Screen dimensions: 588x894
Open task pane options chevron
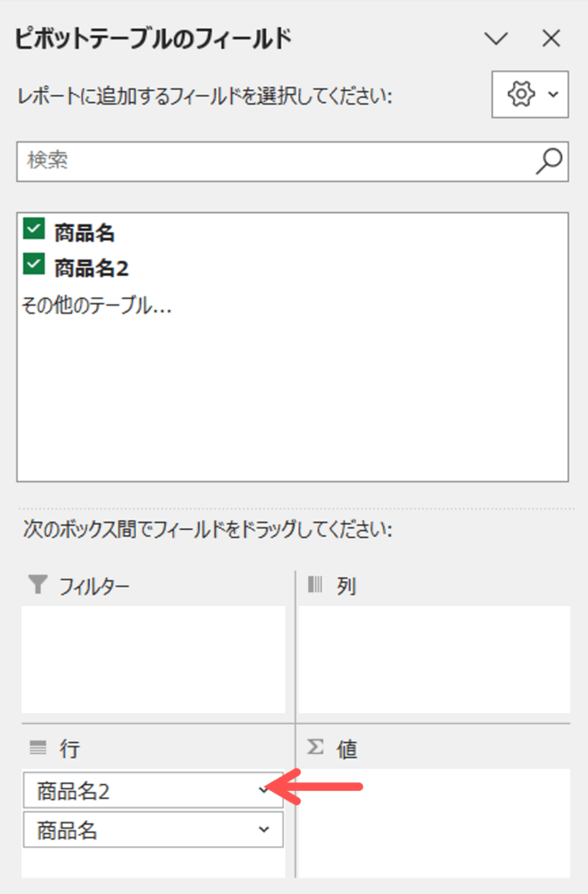tap(496, 38)
